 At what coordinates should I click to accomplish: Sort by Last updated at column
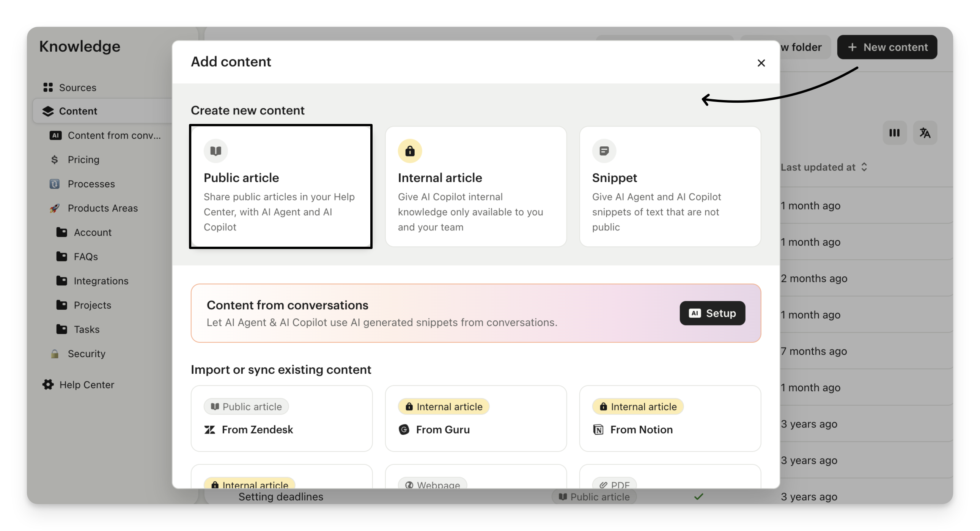pos(824,167)
